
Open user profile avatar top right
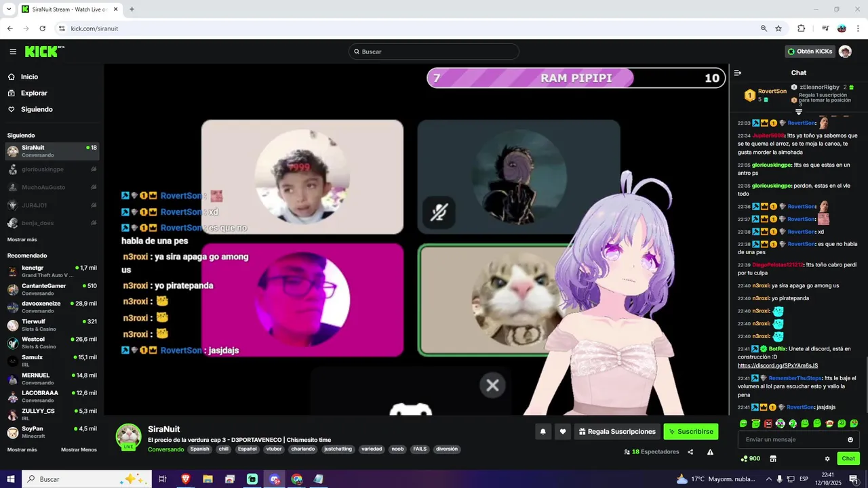845,52
